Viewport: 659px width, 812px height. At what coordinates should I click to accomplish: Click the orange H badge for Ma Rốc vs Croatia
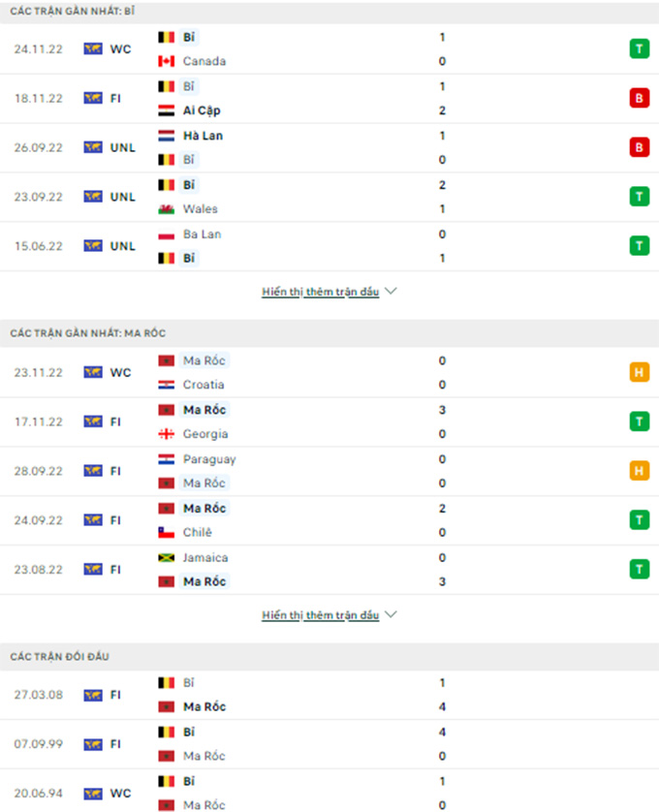(x=639, y=372)
